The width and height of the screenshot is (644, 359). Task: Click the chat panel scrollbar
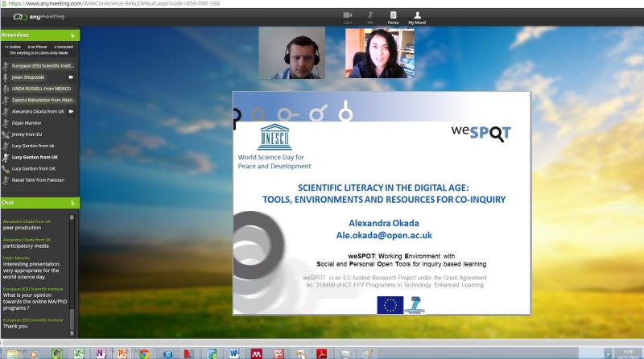click(x=72, y=274)
